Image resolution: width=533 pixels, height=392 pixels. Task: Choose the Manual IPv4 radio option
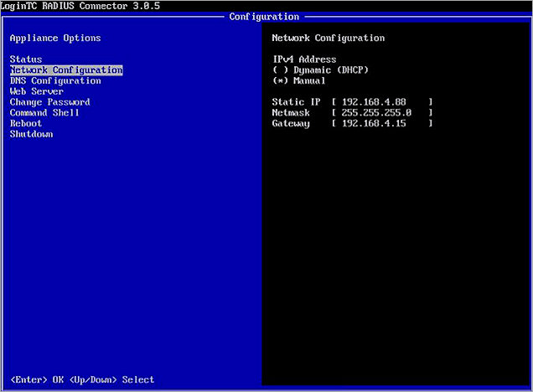pyautogui.click(x=299, y=81)
